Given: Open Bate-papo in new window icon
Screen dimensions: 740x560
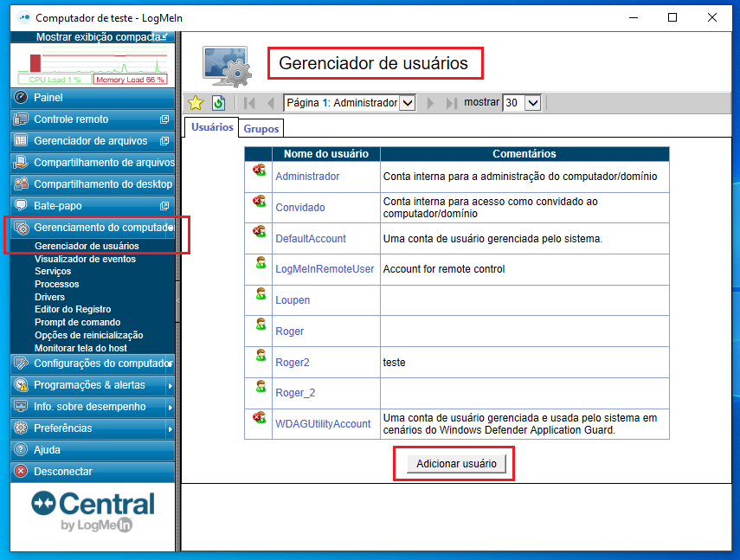Looking at the screenshot, I should pyautogui.click(x=164, y=206).
